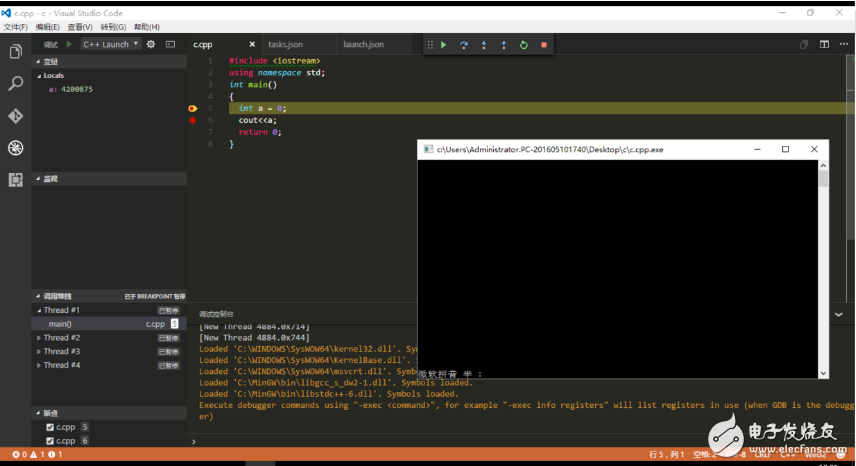
Task: Click 'return 0;' code on line 7
Action: click(x=260, y=132)
